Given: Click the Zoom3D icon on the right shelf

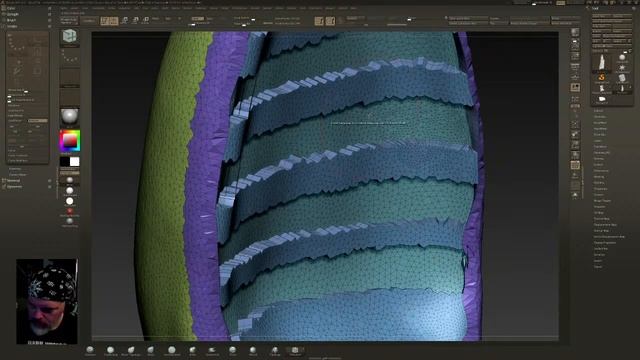Looking at the screenshot, I should pos(575,145).
